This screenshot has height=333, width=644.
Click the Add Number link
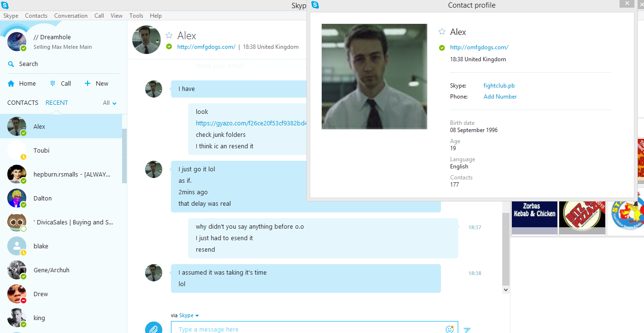pyautogui.click(x=500, y=97)
